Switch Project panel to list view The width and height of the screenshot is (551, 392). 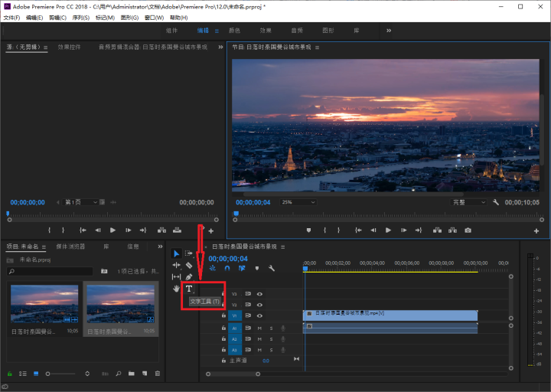point(23,374)
